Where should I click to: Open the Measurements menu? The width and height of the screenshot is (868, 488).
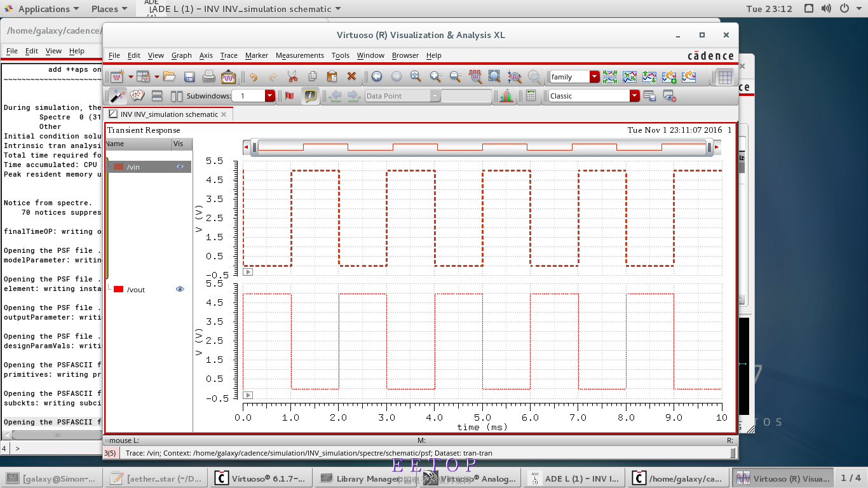click(300, 55)
